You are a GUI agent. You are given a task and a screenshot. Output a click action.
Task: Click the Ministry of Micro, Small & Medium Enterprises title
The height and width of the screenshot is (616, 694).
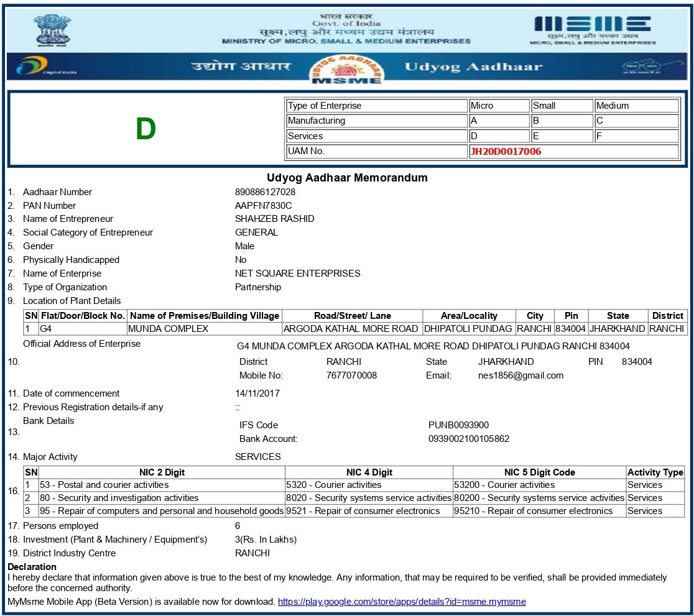click(x=346, y=41)
